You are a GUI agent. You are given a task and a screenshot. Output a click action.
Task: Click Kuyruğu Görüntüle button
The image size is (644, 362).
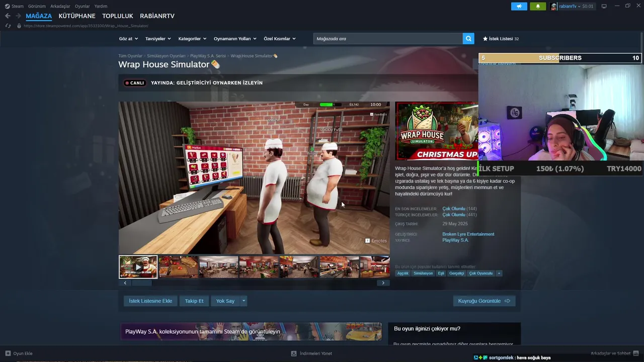point(484,301)
